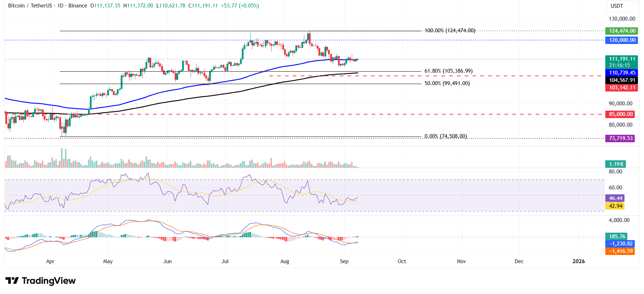Click the 80,000.00 price axis tick
Image resolution: width=644 pixels, height=294 pixels.
(x=621, y=125)
